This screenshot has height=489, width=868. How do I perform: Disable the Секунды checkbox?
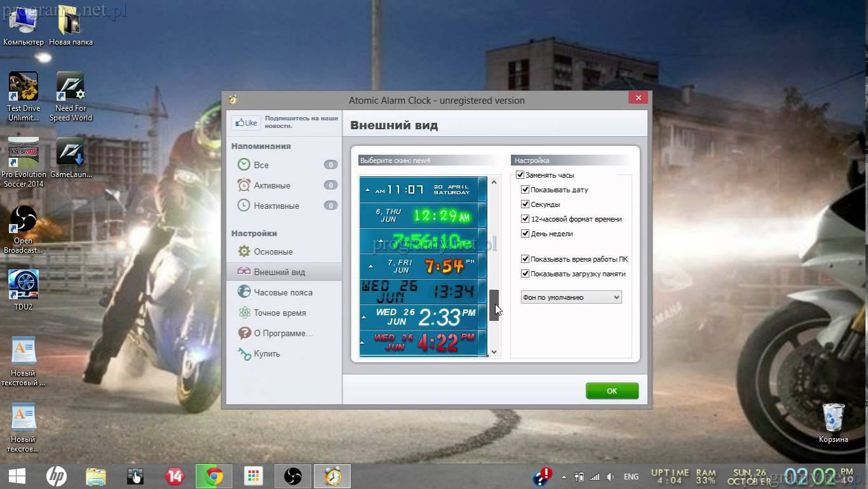pos(525,204)
